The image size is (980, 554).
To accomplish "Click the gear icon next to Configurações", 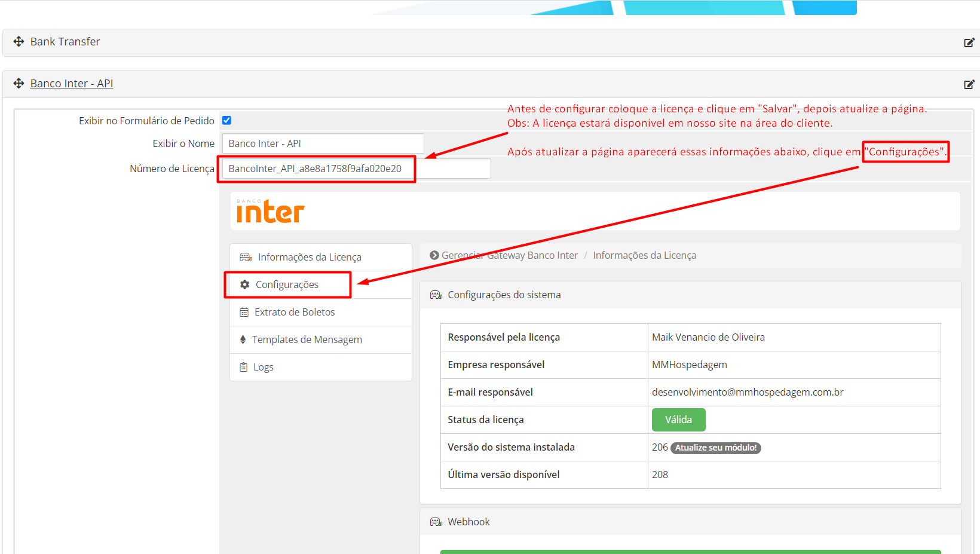I will pyautogui.click(x=244, y=284).
